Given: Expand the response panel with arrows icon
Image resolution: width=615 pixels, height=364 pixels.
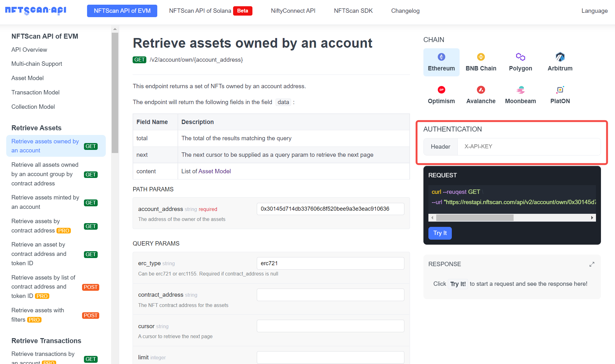Looking at the screenshot, I should point(592,264).
